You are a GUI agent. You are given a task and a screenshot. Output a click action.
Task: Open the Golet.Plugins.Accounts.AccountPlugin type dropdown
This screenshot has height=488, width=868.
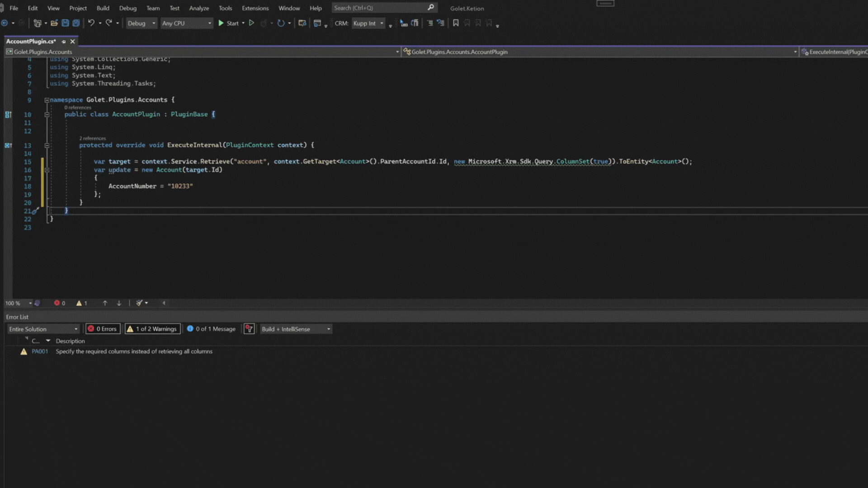pos(600,52)
